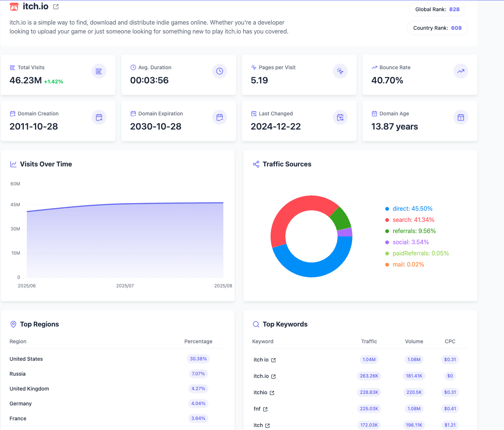The height and width of the screenshot is (430, 504).
Task: Open external link beside 'fnf' keyword
Action: tap(265, 409)
